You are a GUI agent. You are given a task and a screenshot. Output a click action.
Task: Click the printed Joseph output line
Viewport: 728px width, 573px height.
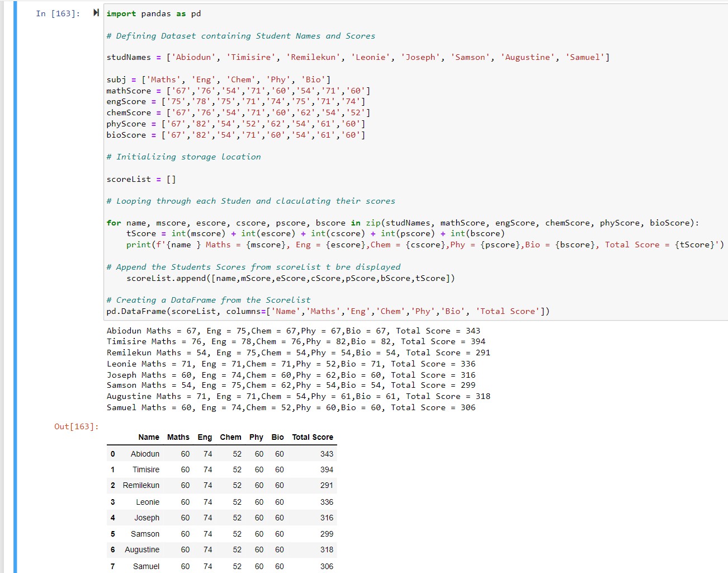[291, 375]
